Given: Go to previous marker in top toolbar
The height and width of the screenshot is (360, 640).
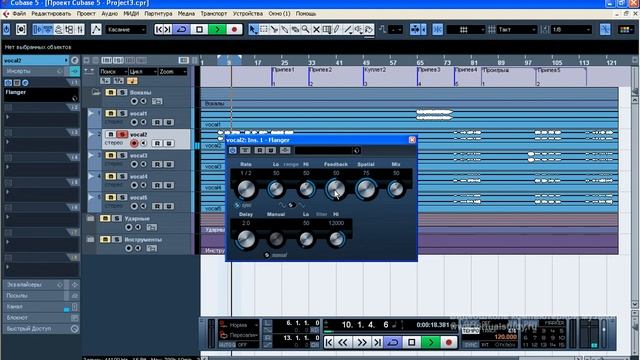Looking at the screenshot, I should (159, 29).
